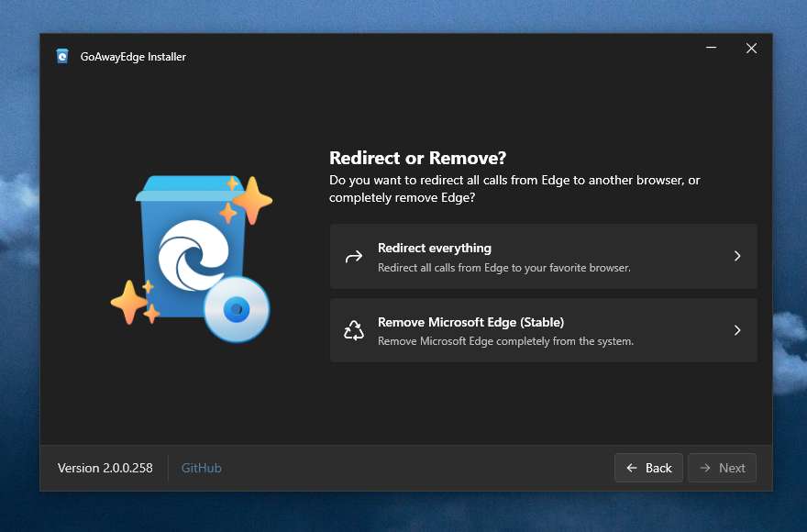Click the Version 2.0.0.258 text
This screenshot has width=807, height=532.
[x=105, y=468]
